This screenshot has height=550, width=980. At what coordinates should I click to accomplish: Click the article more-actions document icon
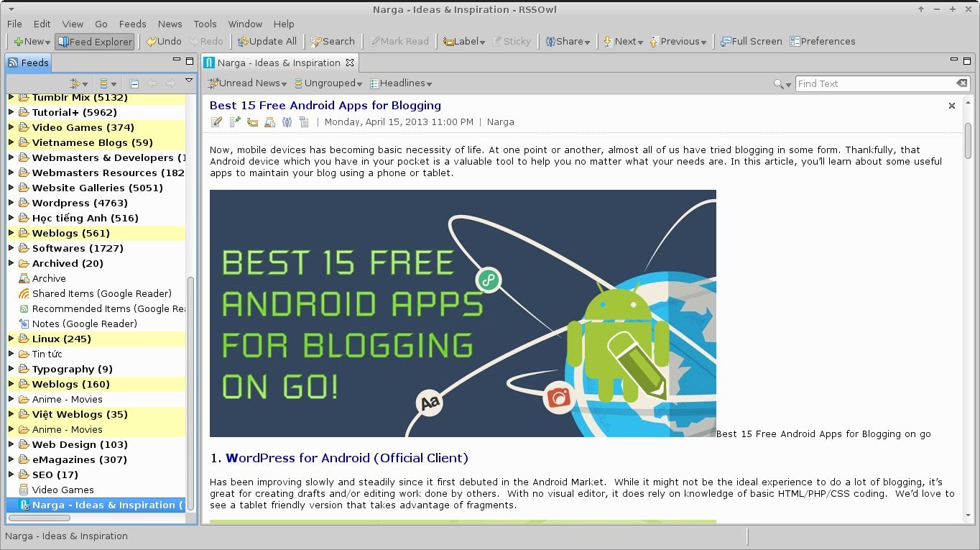coord(304,122)
